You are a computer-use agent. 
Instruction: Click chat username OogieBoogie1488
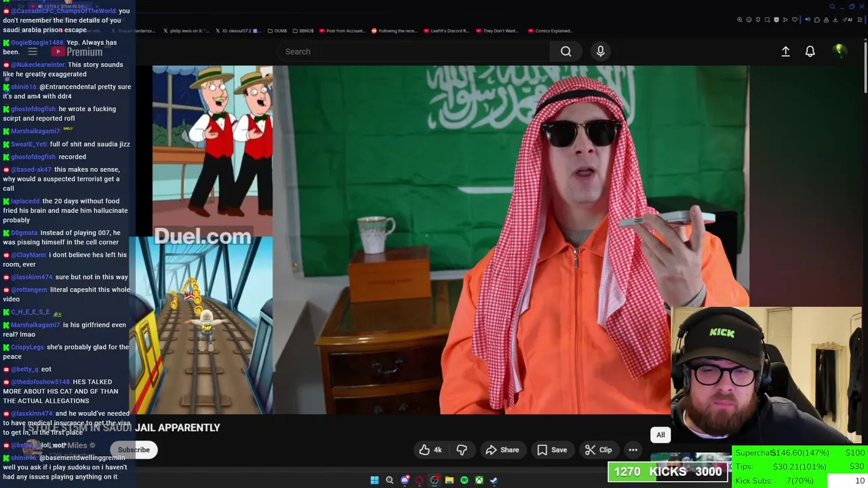[37, 43]
